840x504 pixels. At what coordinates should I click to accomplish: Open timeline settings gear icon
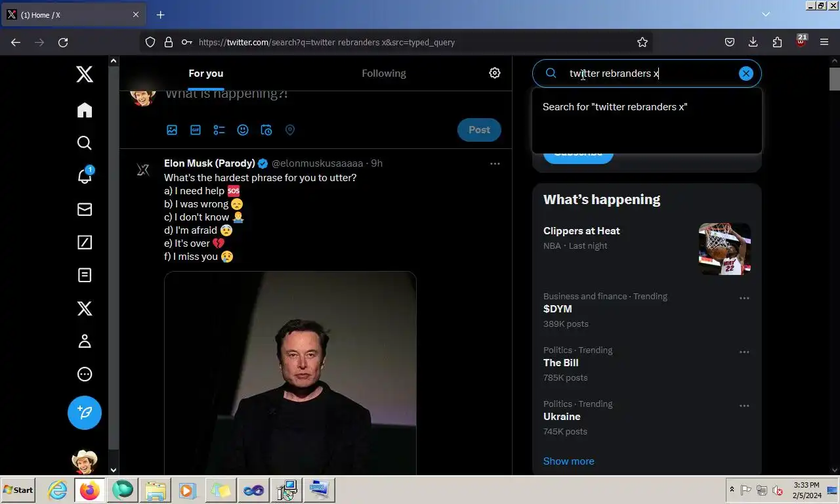coord(495,73)
